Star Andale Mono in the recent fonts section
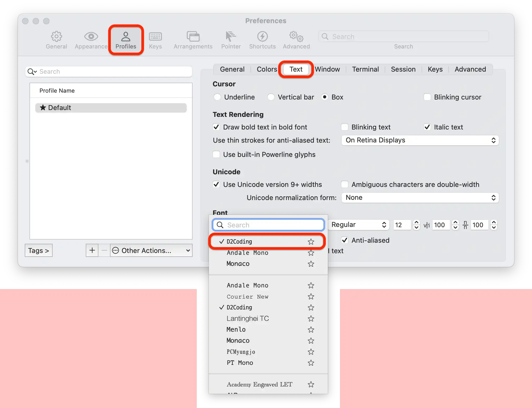The width and height of the screenshot is (532, 408). pyautogui.click(x=311, y=253)
